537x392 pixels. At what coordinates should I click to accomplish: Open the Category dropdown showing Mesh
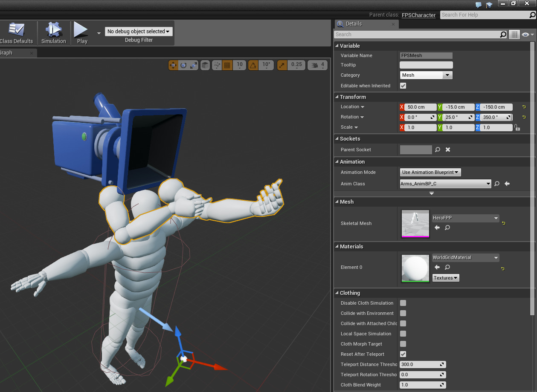pos(426,75)
